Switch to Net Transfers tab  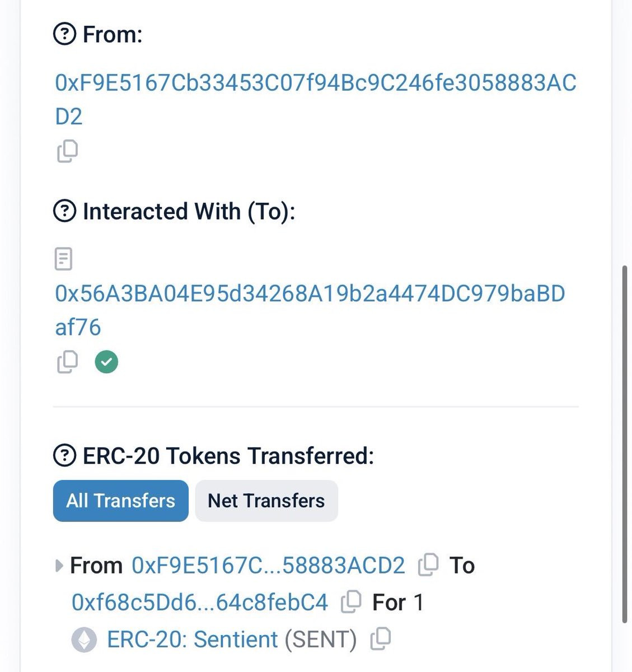click(266, 501)
